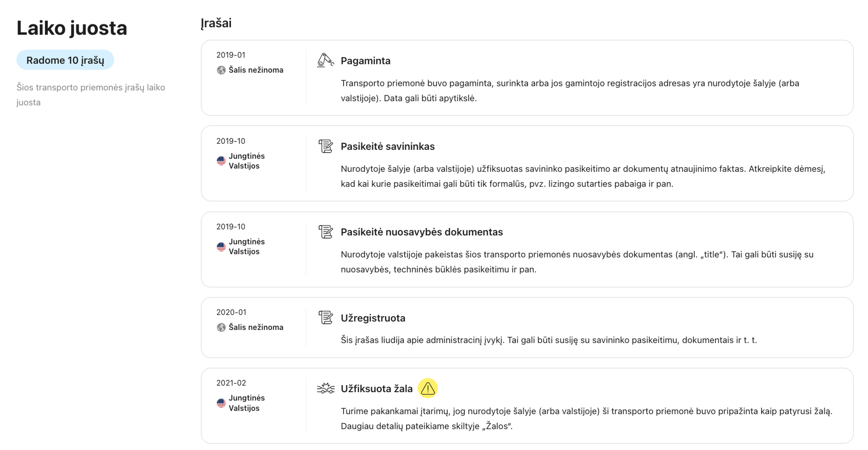The width and height of the screenshot is (868, 450).
Task: Click the US flag in the nuosavybės dokumentas record
Action: [x=221, y=247]
